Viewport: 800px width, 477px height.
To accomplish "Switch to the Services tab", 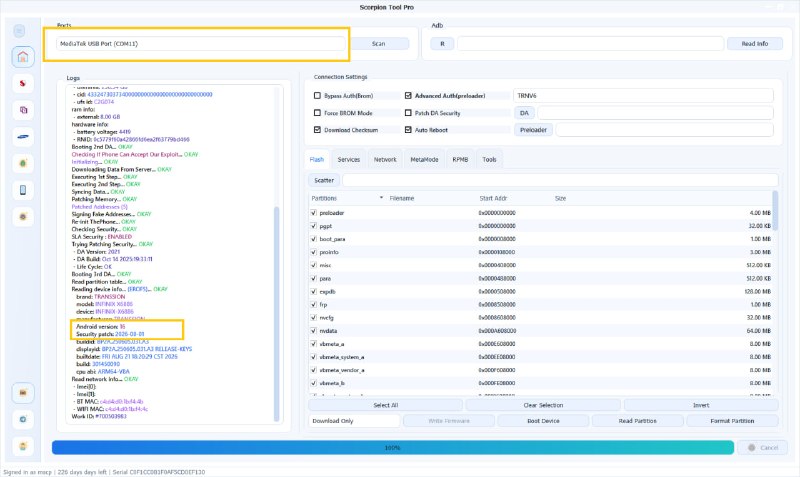I will pyautogui.click(x=349, y=160).
